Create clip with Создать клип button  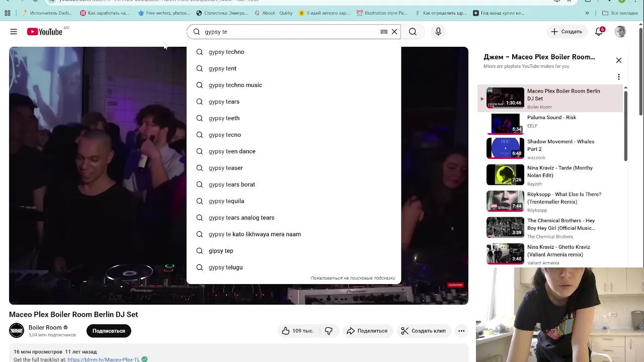click(423, 331)
